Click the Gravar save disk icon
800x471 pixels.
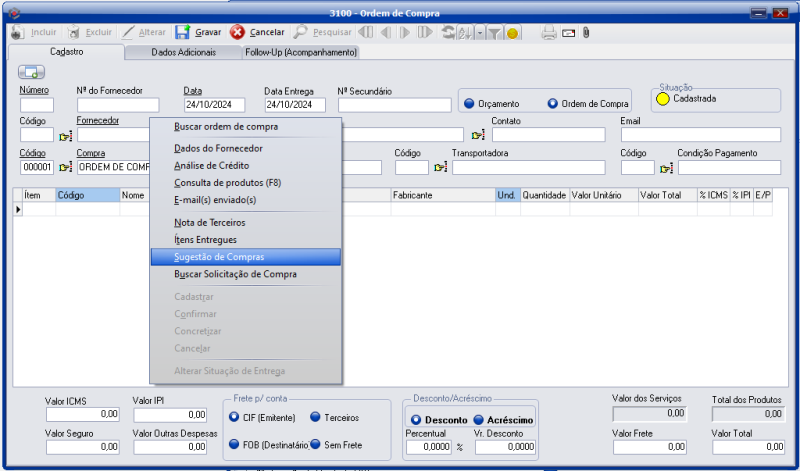(x=183, y=32)
